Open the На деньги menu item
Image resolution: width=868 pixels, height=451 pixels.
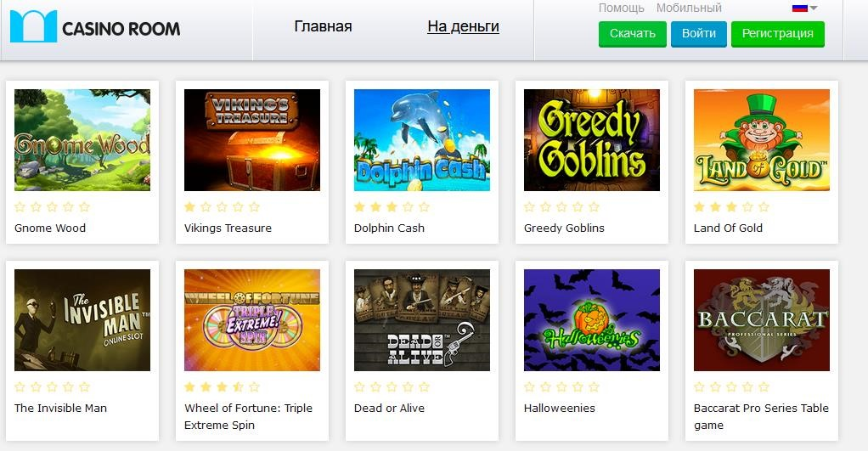tap(464, 26)
